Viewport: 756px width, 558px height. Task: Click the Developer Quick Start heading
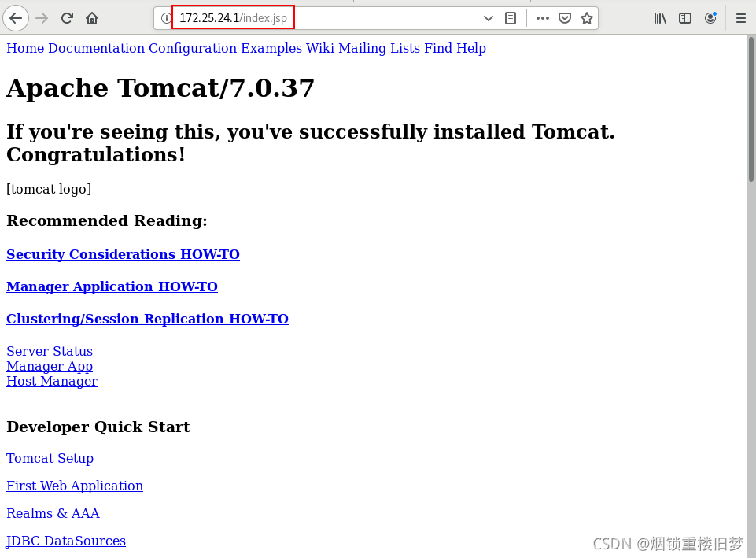point(98,427)
